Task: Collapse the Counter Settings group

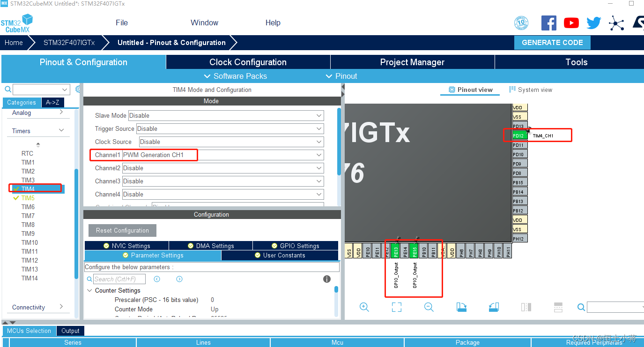Action: click(89, 290)
